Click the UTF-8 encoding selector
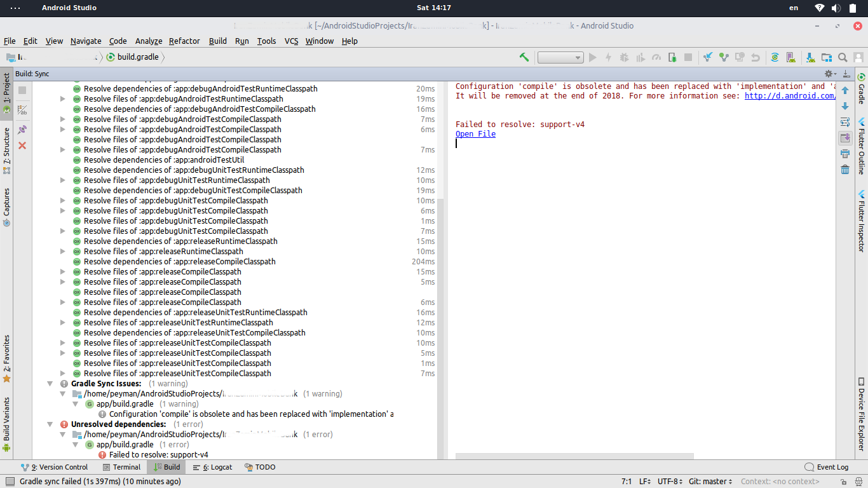868x488 pixels. 669,482
